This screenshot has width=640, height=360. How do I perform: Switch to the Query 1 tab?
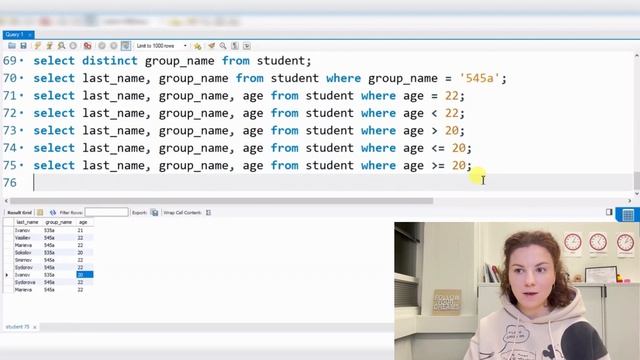point(15,35)
